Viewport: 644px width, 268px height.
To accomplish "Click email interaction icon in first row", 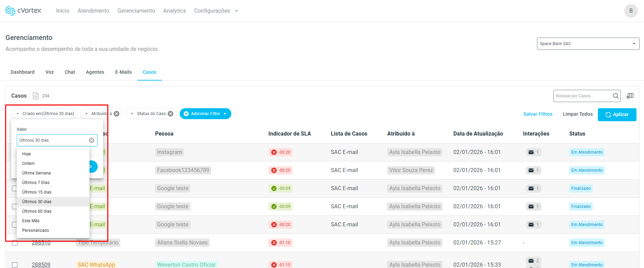I will click(x=531, y=152).
